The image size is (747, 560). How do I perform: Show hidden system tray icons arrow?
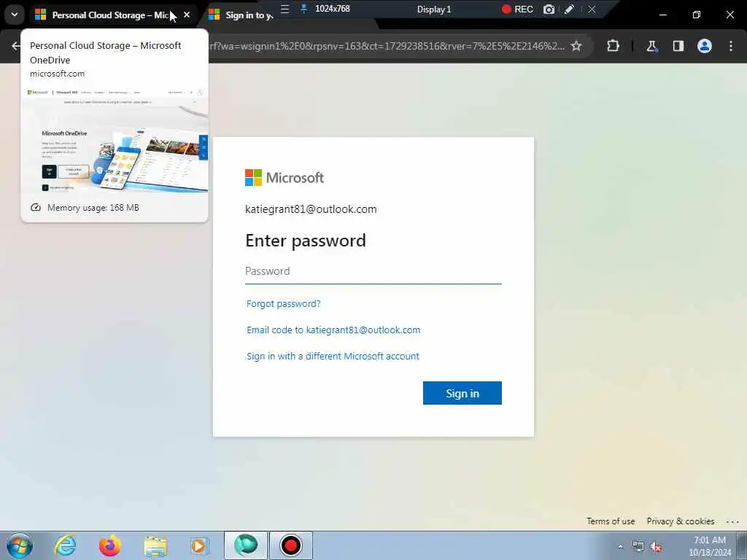click(620, 546)
